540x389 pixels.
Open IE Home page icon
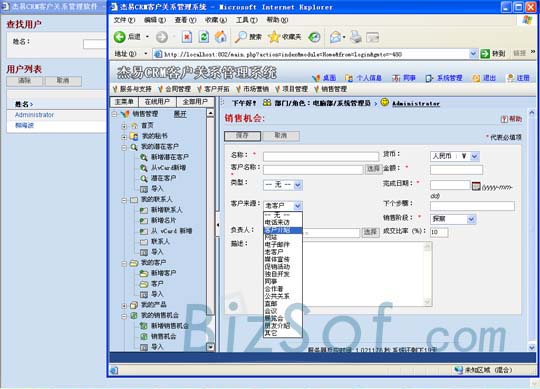pyautogui.click(x=221, y=37)
